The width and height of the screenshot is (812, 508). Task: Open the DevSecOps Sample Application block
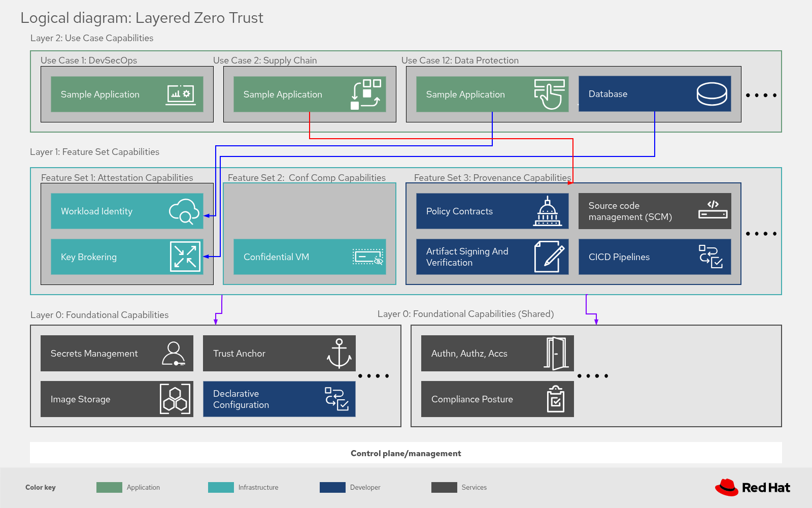click(x=127, y=94)
